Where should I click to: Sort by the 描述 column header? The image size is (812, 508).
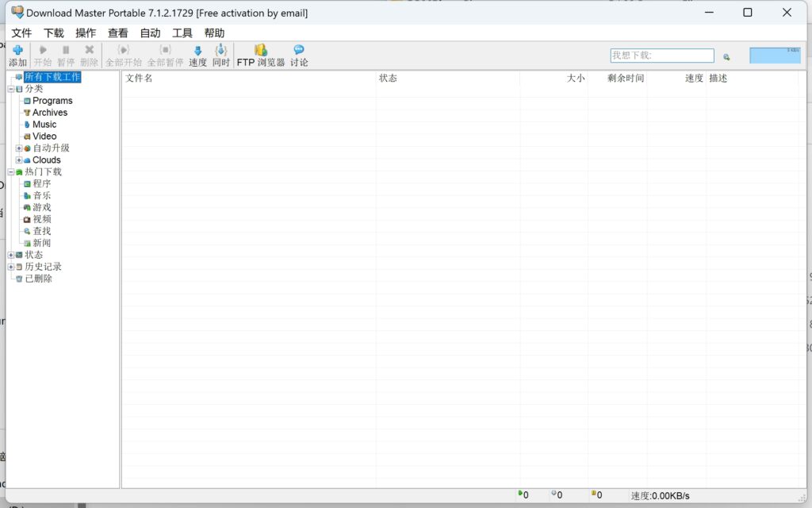point(752,79)
